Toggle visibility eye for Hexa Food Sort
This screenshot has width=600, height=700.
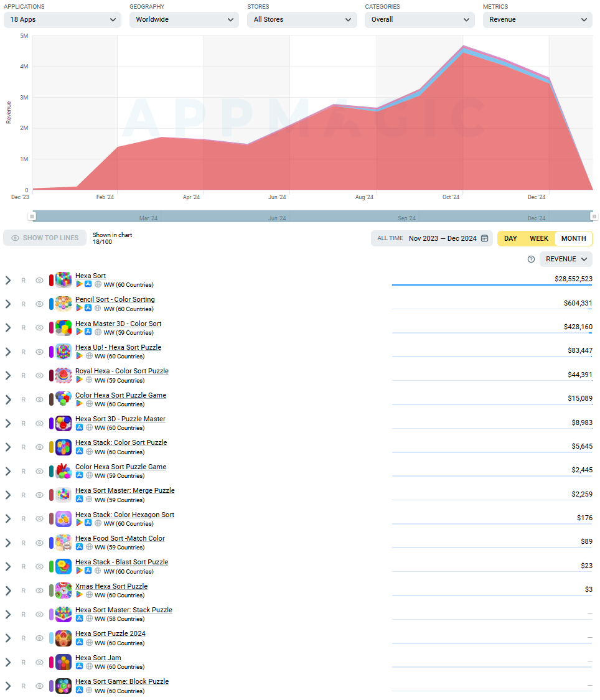(x=39, y=543)
